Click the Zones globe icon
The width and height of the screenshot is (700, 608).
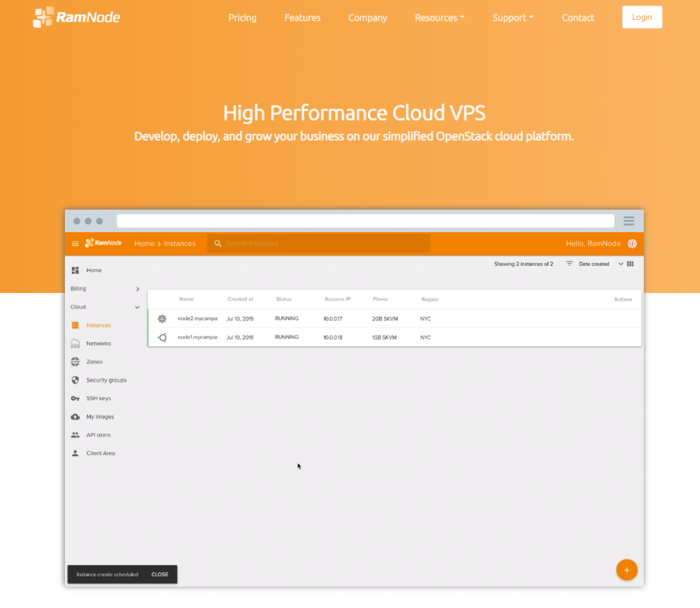pyautogui.click(x=75, y=362)
